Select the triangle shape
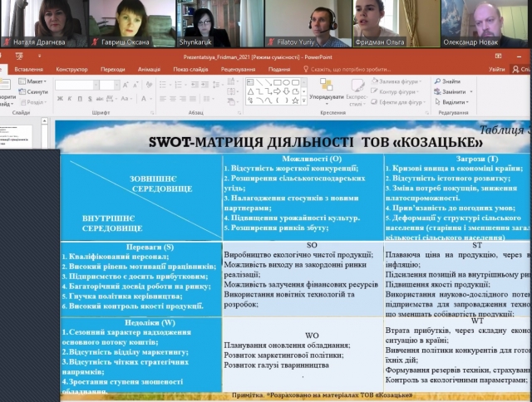The height and width of the screenshot is (402, 532). click(250, 91)
